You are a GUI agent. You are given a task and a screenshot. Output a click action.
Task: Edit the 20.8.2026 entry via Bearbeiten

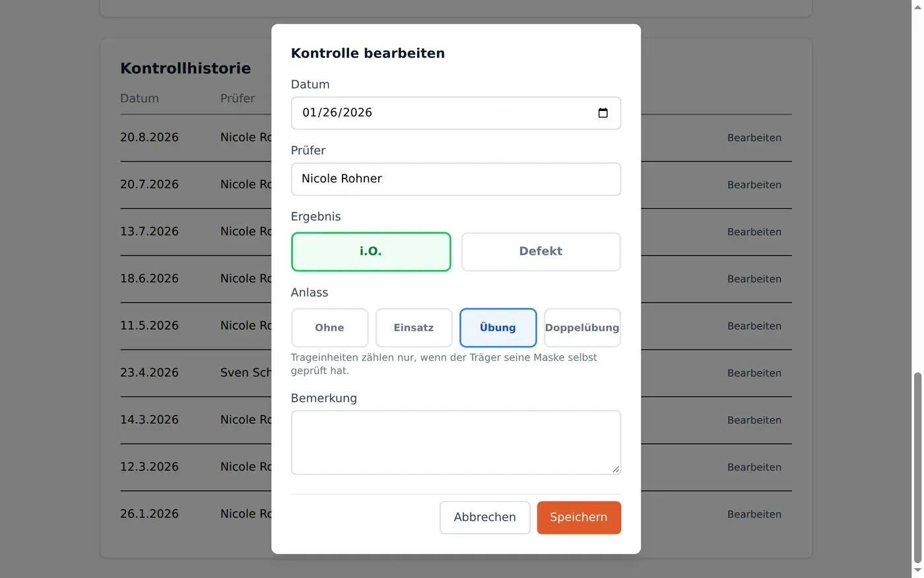754,138
